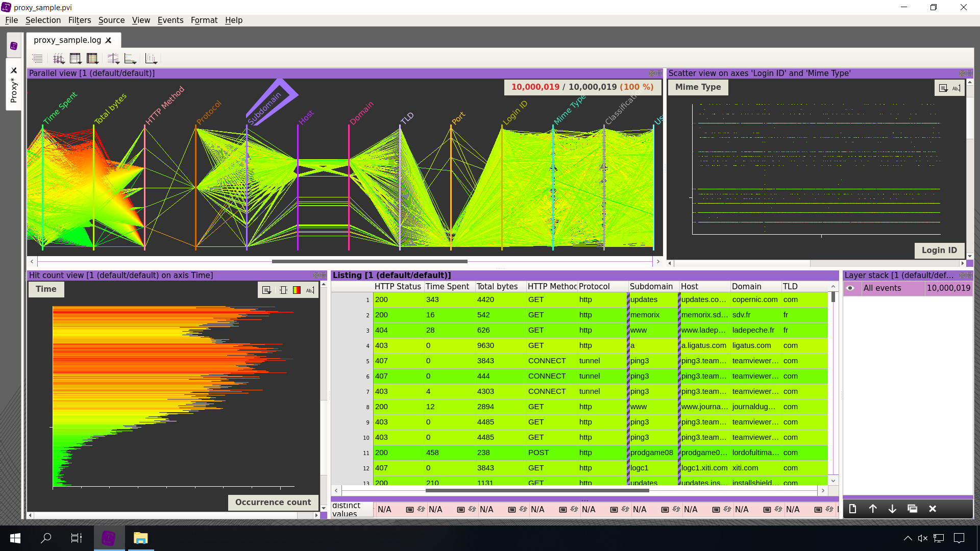
Task: Open the color gradient swatch in hit count view
Action: (x=297, y=290)
